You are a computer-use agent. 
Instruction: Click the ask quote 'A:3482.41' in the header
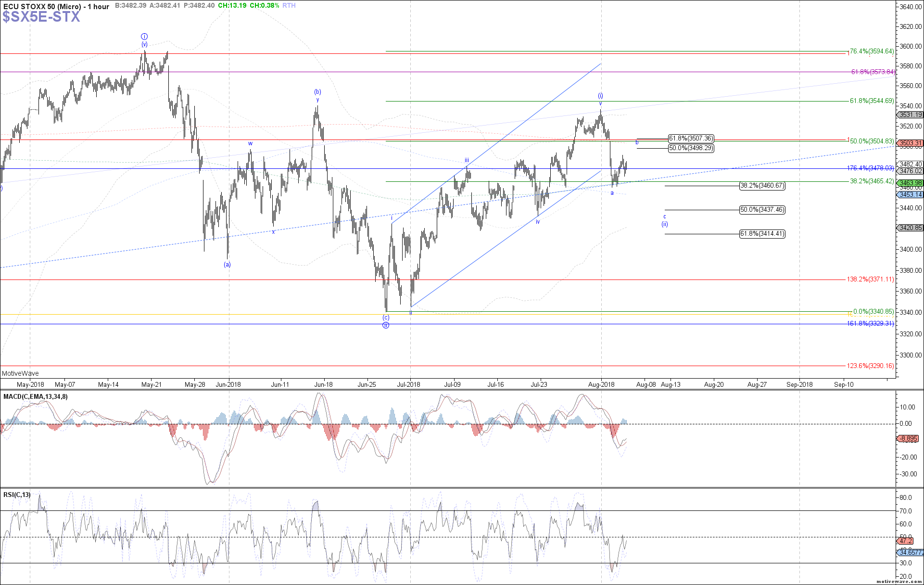[165, 6]
